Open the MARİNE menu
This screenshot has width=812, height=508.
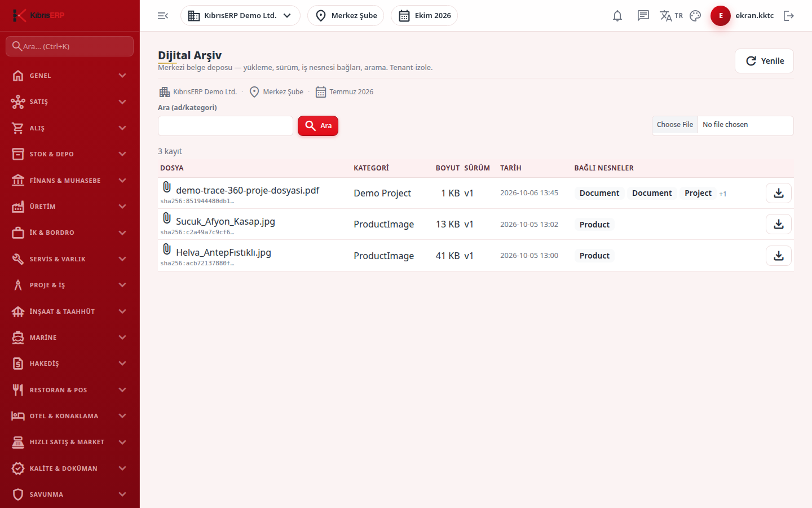(x=70, y=338)
